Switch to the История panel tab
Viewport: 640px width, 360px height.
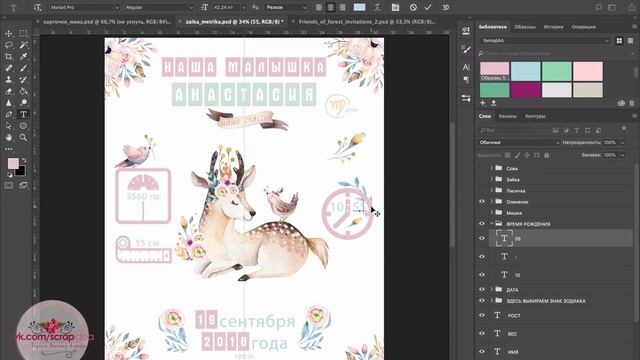(553, 27)
